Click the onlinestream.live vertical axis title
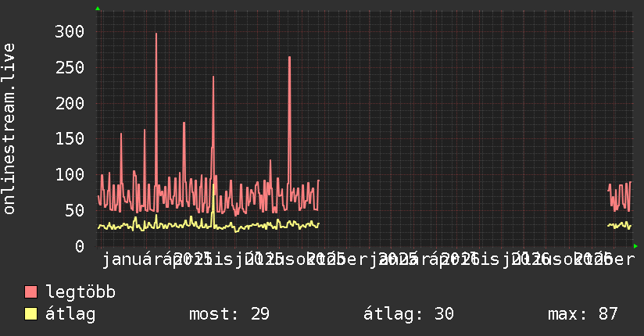The height and width of the screenshot is (336, 644). [9, 129]
